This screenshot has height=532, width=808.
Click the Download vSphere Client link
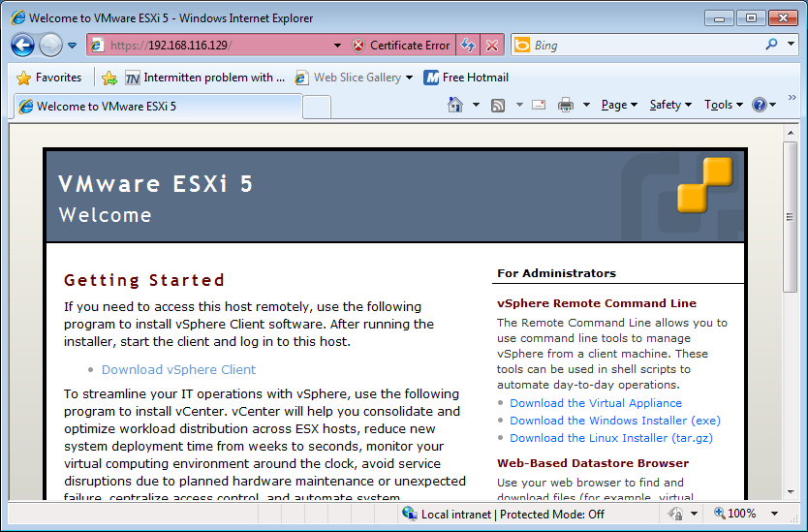[178, 369]
